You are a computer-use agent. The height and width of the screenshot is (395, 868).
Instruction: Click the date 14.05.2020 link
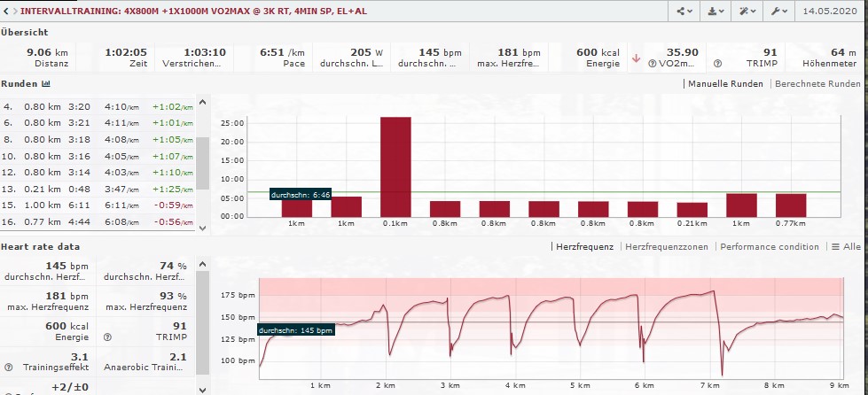click(x=831, y=12)
